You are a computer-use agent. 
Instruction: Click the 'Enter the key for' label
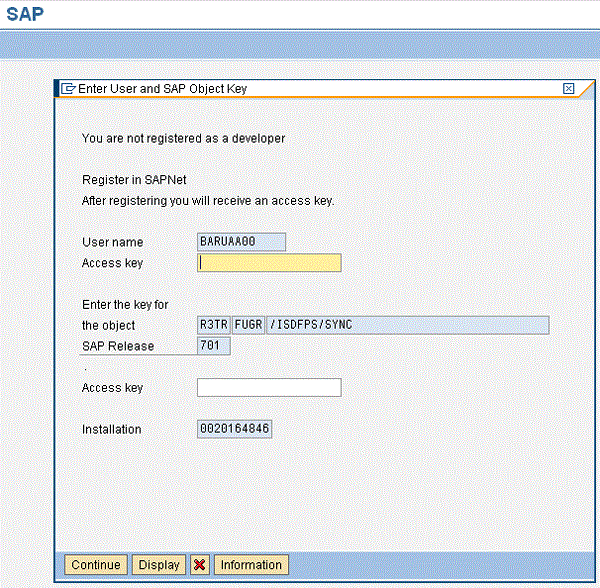click(125, 305)
